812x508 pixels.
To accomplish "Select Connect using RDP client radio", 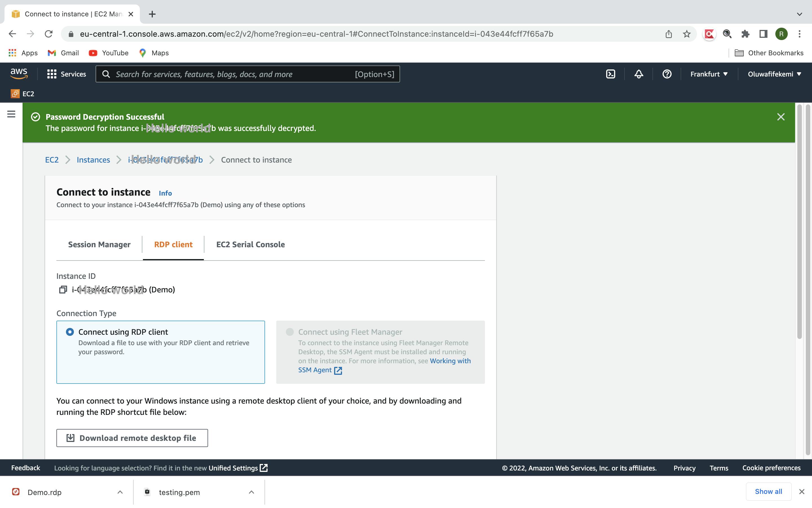I will 70,332.
